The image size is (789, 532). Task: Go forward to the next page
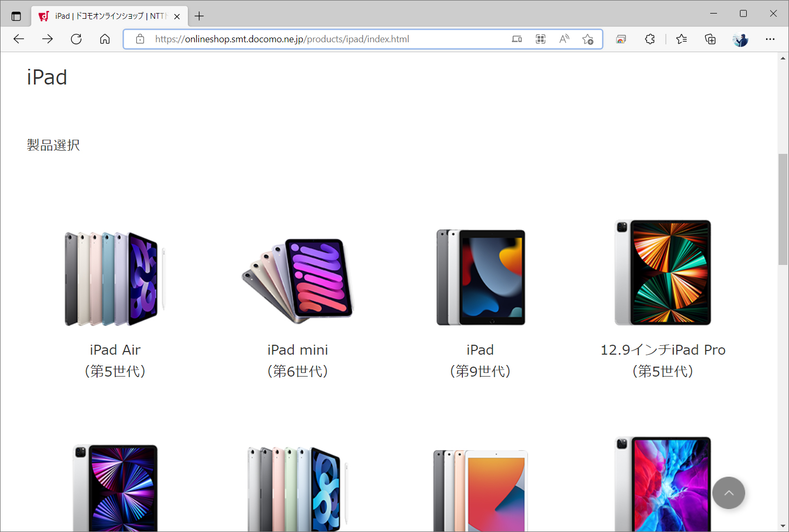[x=47, y=39]
